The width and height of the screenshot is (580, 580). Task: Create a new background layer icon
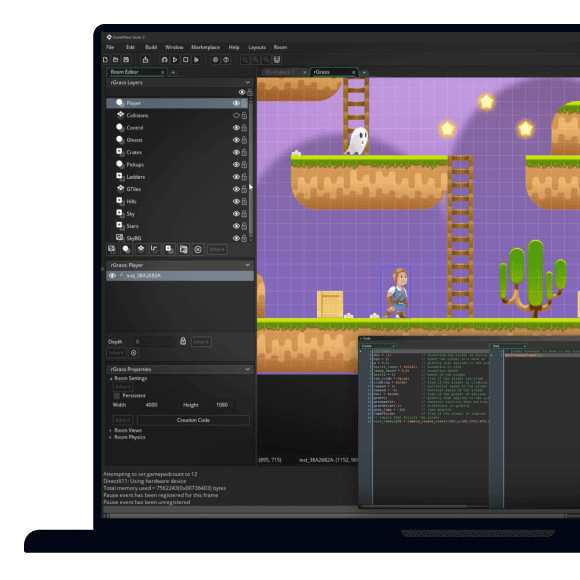point(112,249)
